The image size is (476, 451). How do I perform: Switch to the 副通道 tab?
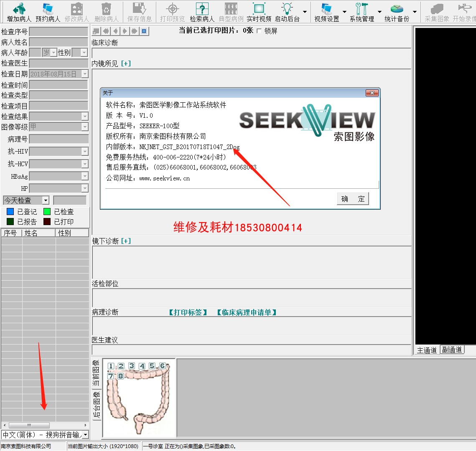point(452,350)
